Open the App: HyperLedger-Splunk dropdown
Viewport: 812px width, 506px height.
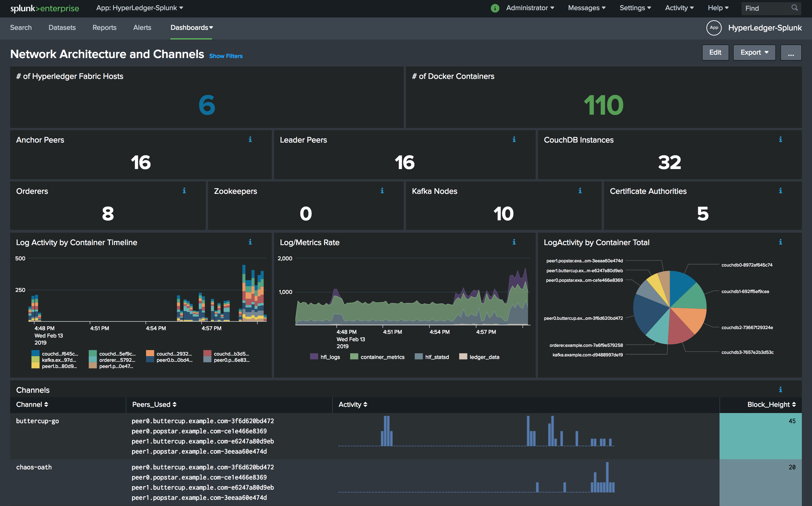click(140, 8)
